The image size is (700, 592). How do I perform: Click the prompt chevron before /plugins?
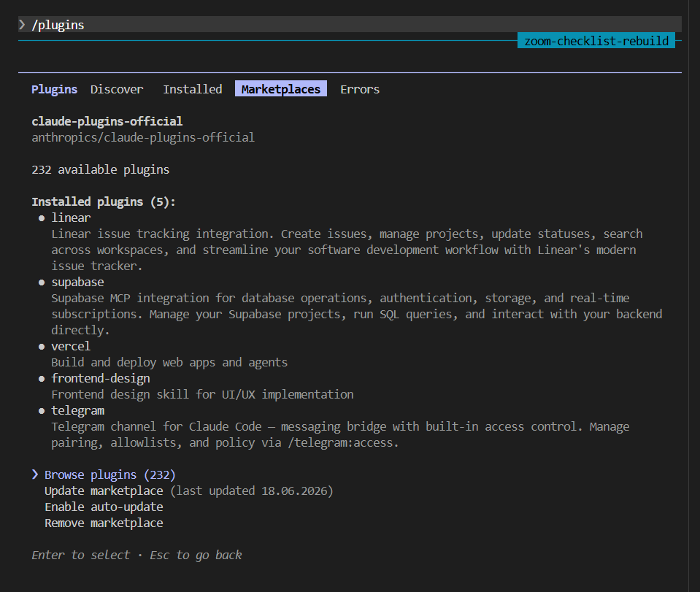tap(22, 25)
